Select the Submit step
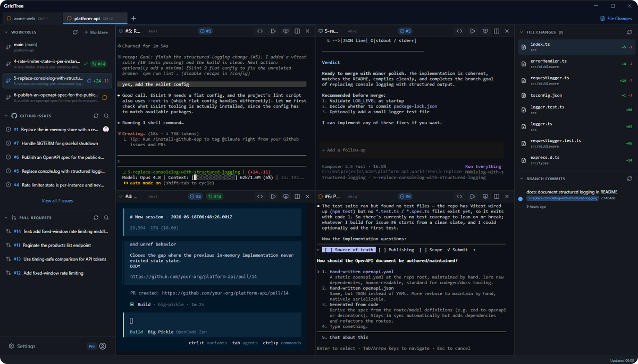The height and width of the screenshot is (364, 638). coord(457,250)
